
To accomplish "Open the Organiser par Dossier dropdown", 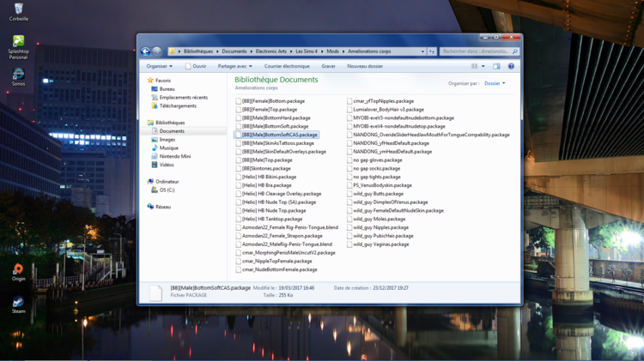I will click(x=495, y=83).
